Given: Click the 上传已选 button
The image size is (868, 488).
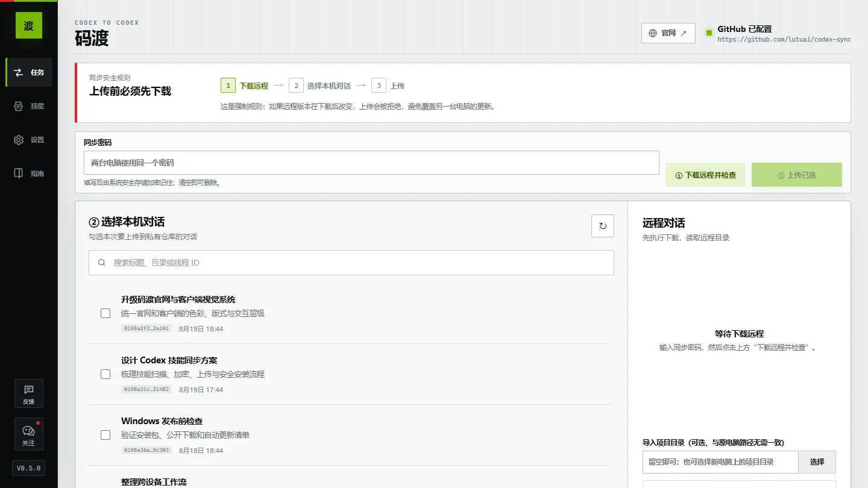Looking at the screenshot, I should click(x=796, y=175).
